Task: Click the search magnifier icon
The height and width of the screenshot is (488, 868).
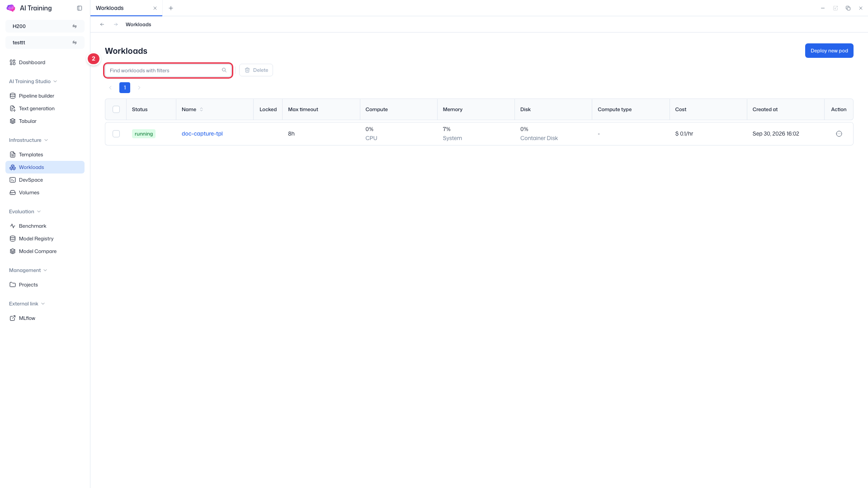Action: coord(224,70)
